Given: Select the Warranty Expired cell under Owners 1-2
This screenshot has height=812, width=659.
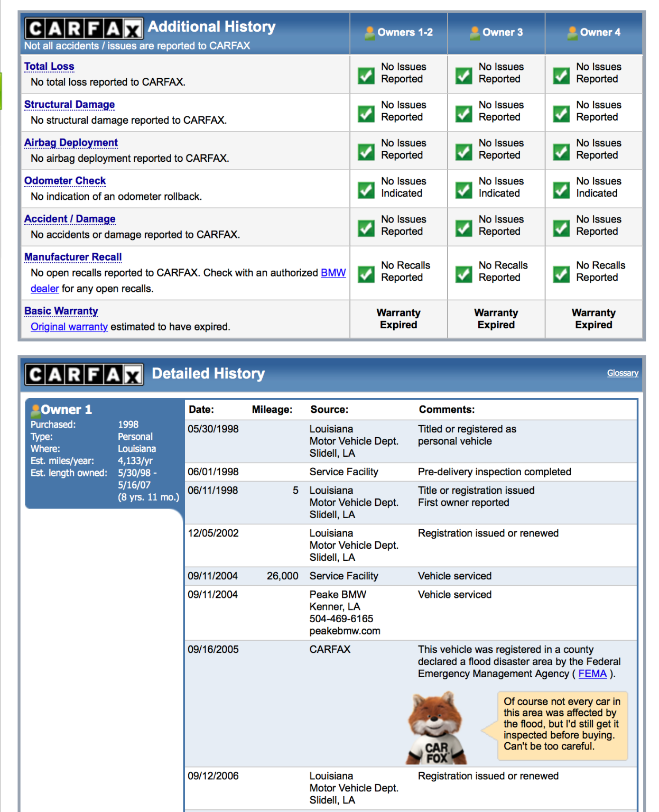Looking at the screenshot, I should tap(398, 319).
